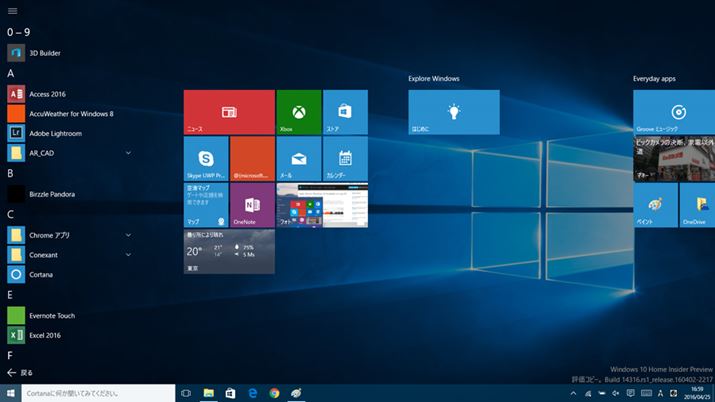
Task: Expand the Conexant folder
Action: coord(128,255)
